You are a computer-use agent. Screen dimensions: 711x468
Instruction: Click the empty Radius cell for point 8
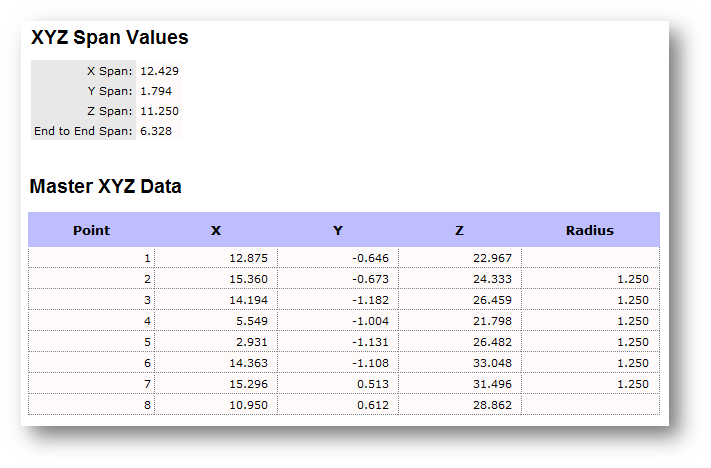point(590,405)
